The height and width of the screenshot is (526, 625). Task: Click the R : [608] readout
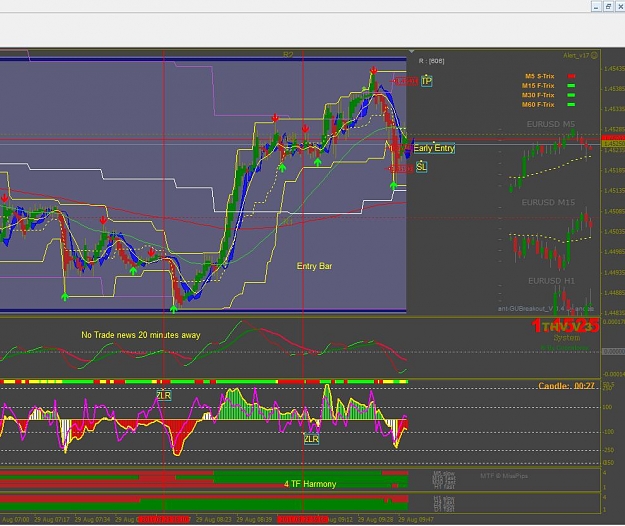(x=431, y=61)
